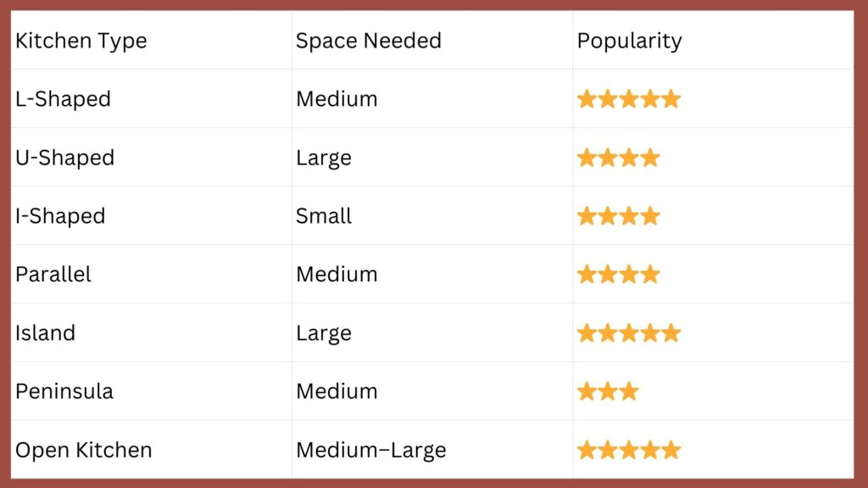Click the Large cell in the U-Shaped row
The height and width of the screenshot is (488, 868).
pyautogui.click(x=323, y=158)
